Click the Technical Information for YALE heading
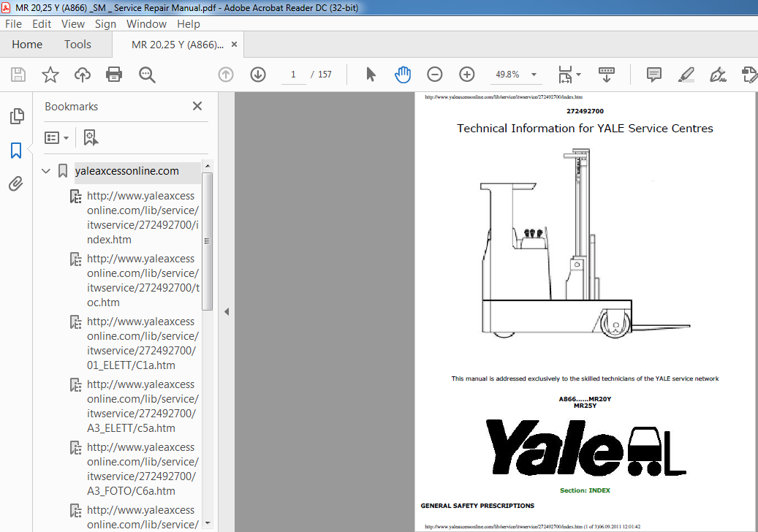This screenshot has height=532, width=758. click(x=585, y=129)
